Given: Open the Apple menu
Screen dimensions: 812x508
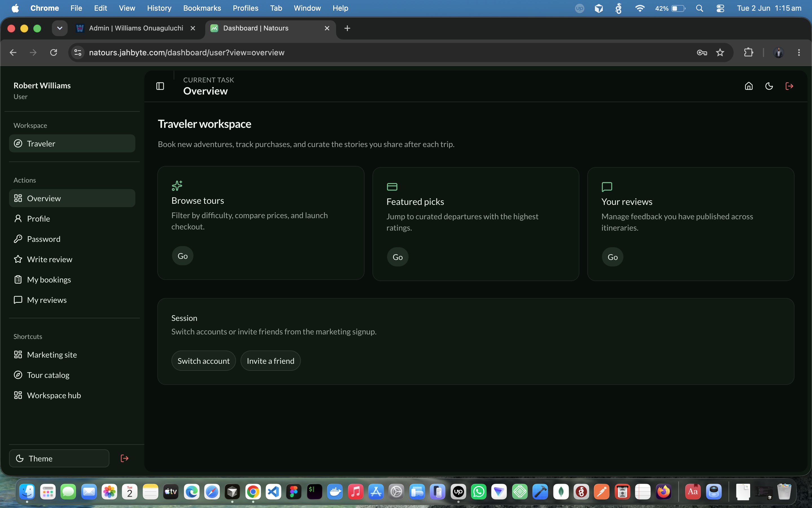Looking at the screenshot, I should [15, 8].
